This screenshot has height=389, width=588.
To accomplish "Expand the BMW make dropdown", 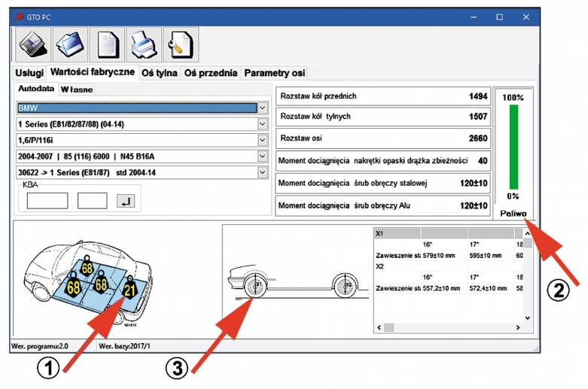I will (262, 108).
